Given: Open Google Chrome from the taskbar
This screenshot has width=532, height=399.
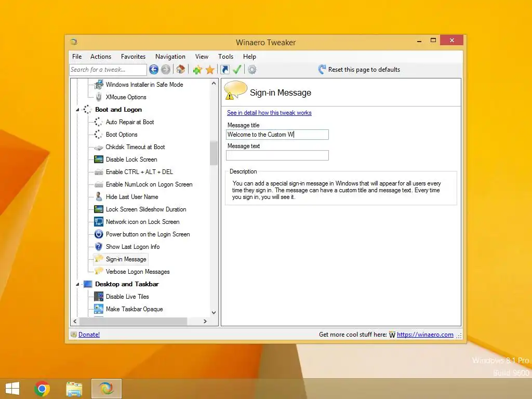Looking at the screenshot, I should coord(42,389).
